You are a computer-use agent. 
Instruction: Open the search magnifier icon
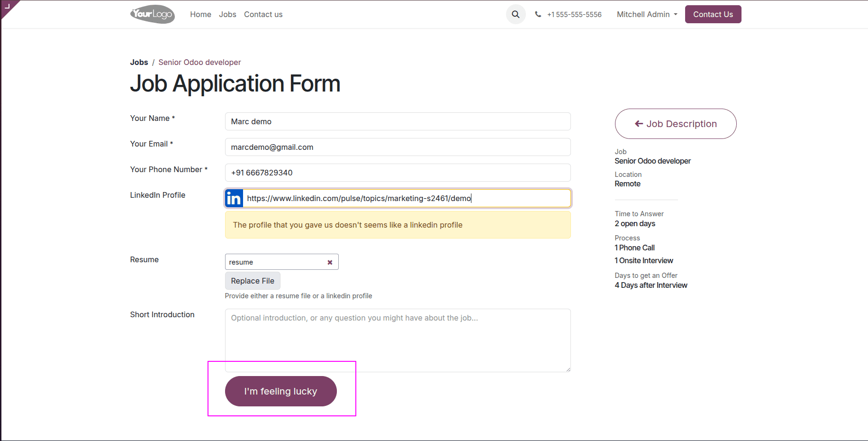click(x=515, y=14)
